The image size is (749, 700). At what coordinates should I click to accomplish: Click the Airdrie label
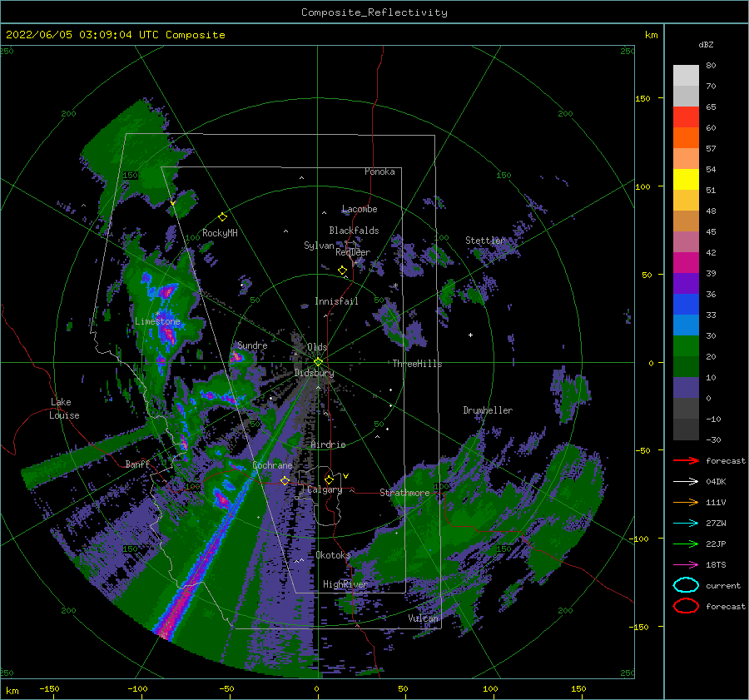(x=328, y=444)
